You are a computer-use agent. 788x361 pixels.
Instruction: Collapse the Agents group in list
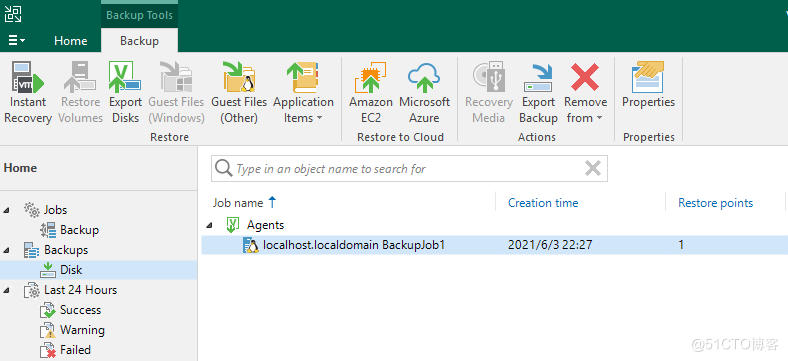click(210, 225)
